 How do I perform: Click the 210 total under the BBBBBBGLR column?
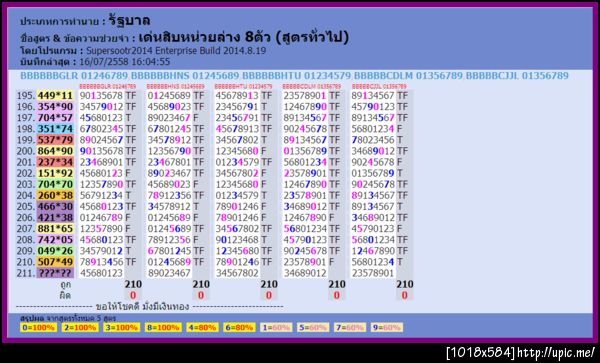point(133,284)
